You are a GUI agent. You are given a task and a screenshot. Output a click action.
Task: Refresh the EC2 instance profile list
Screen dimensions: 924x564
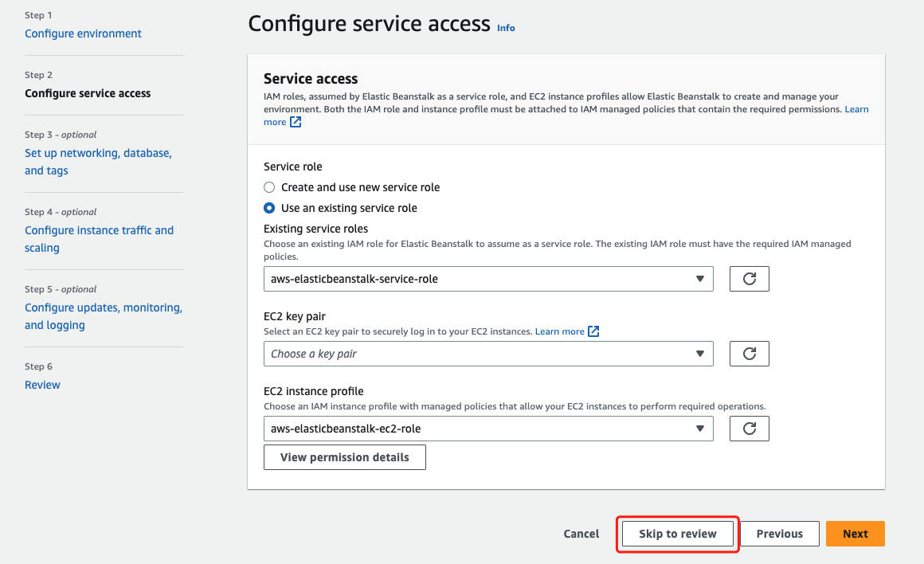pos(749,429)
